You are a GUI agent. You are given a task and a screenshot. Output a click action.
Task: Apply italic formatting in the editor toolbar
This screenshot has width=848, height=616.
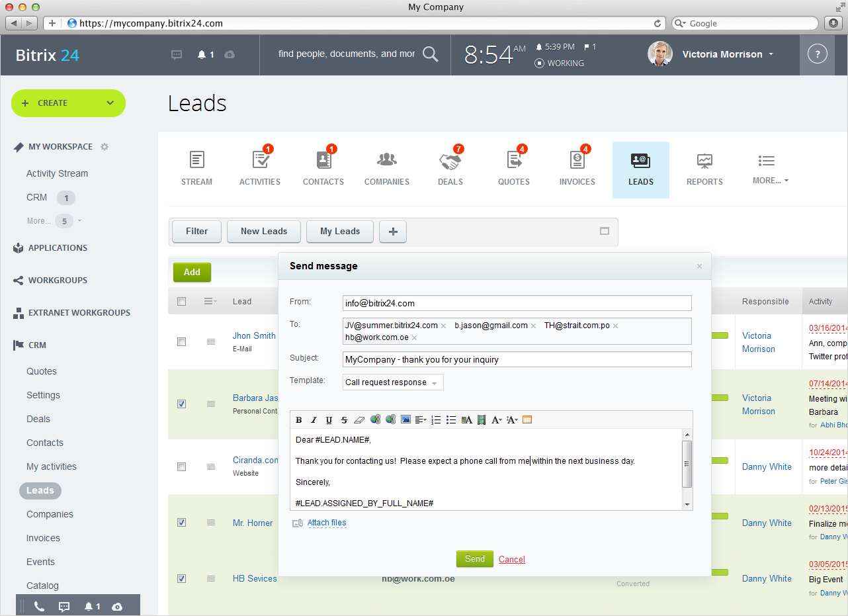coord(314,419)
